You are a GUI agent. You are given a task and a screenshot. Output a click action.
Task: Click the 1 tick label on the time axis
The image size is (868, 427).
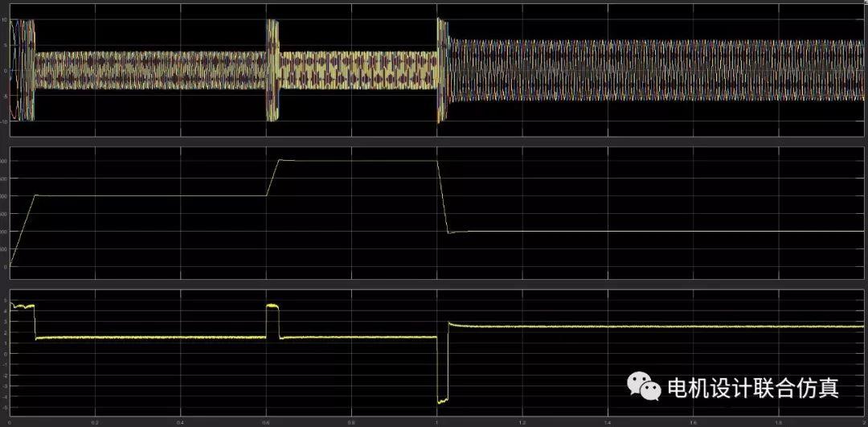pyautogui.click(x=436, y=422)
